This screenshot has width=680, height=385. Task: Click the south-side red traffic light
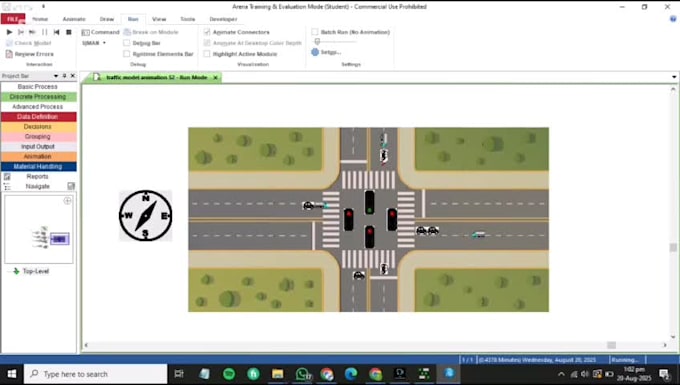pos(369,237)
